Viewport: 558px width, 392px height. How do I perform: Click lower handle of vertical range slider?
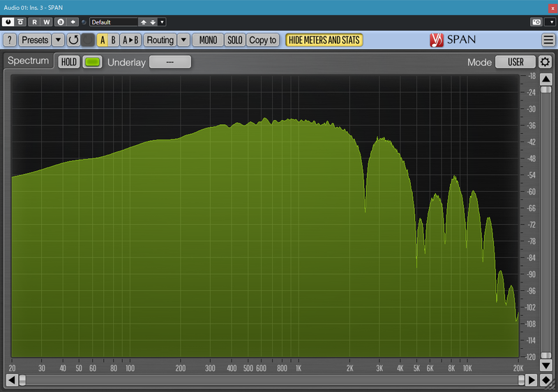point(546,355)
